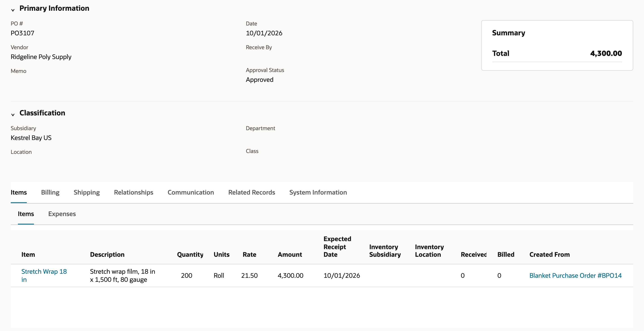Viewport: 644px width, 331px height.
Task: Click the Approved status value
Action: 259,79
